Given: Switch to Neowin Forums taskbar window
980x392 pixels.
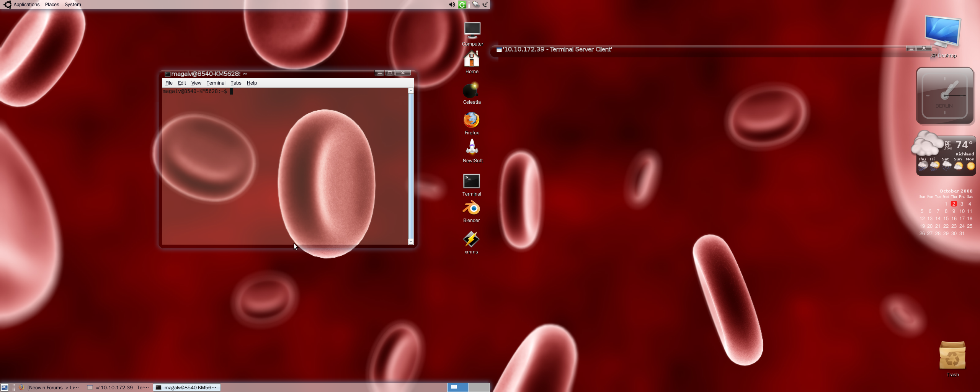Looking at the screenshot, I should pyautogui.click(x=49, y=387).
